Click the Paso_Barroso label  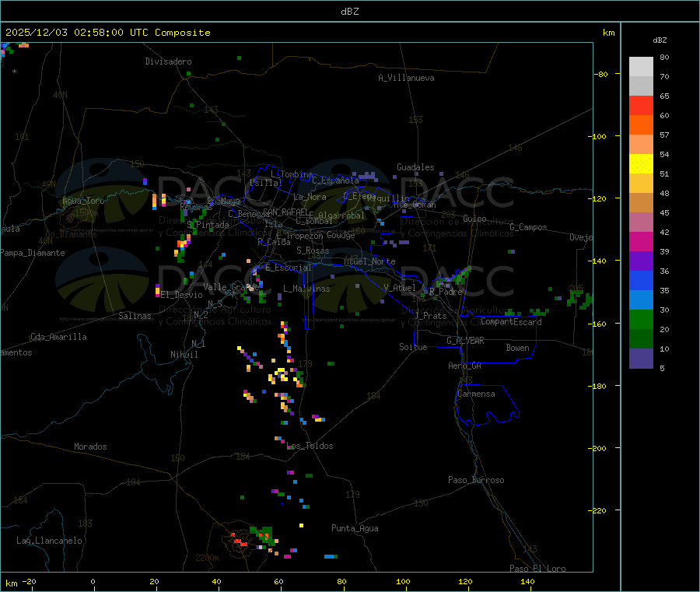click(476, 480)
